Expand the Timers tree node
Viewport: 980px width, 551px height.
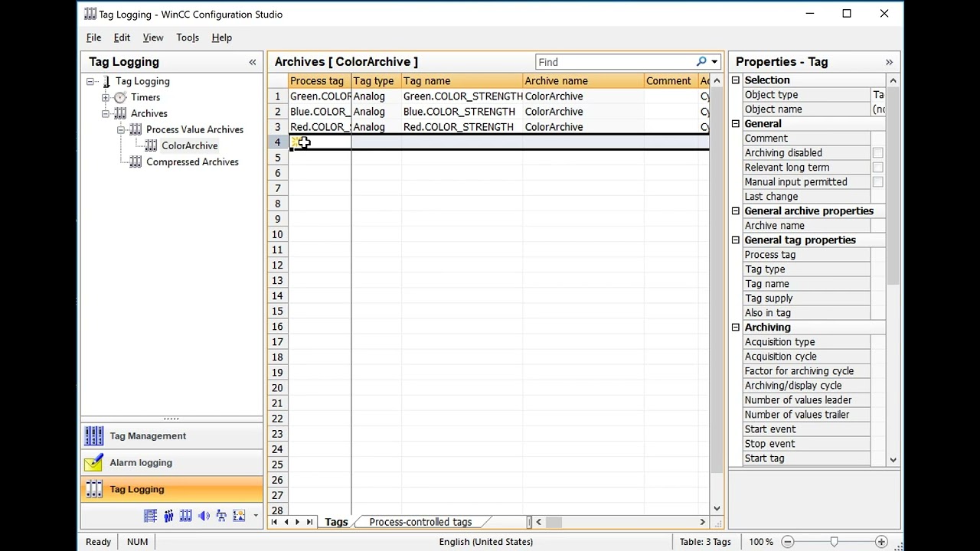pos(106,97)
